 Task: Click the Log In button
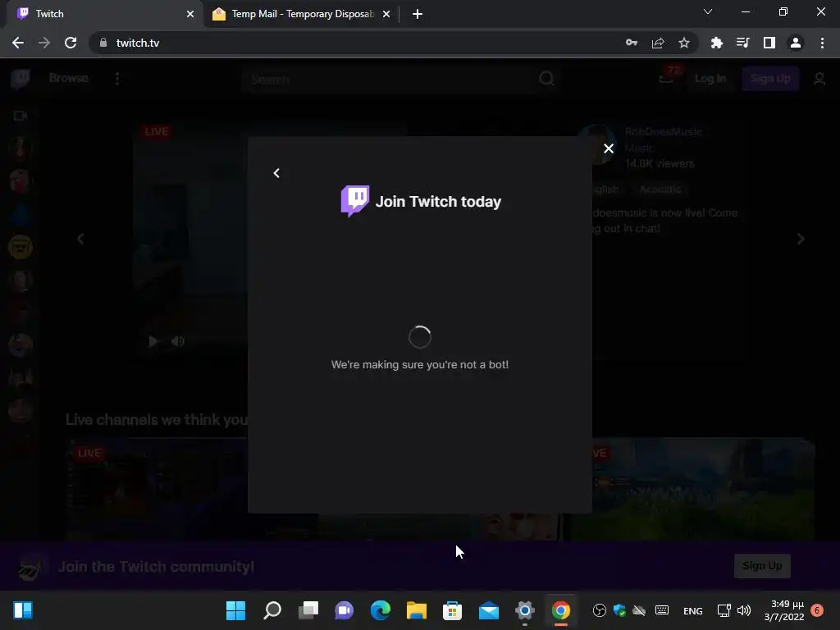[x=710, y=79]
